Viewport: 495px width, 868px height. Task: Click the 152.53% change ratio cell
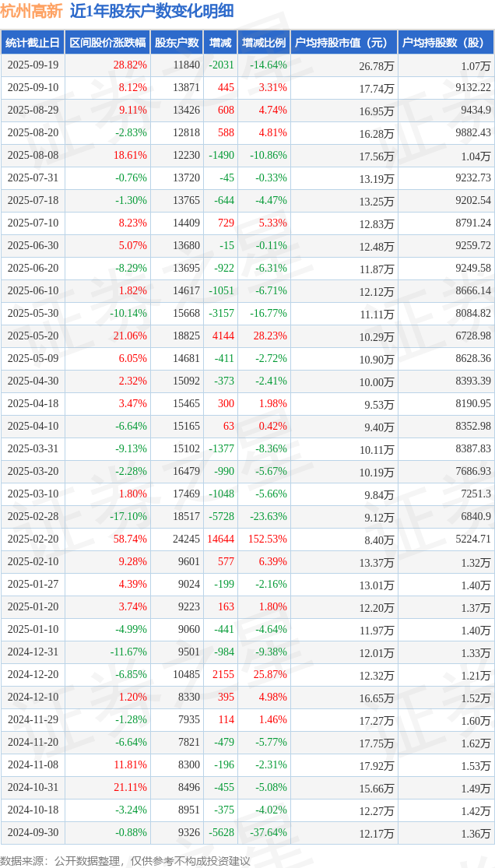coord(268,539)
